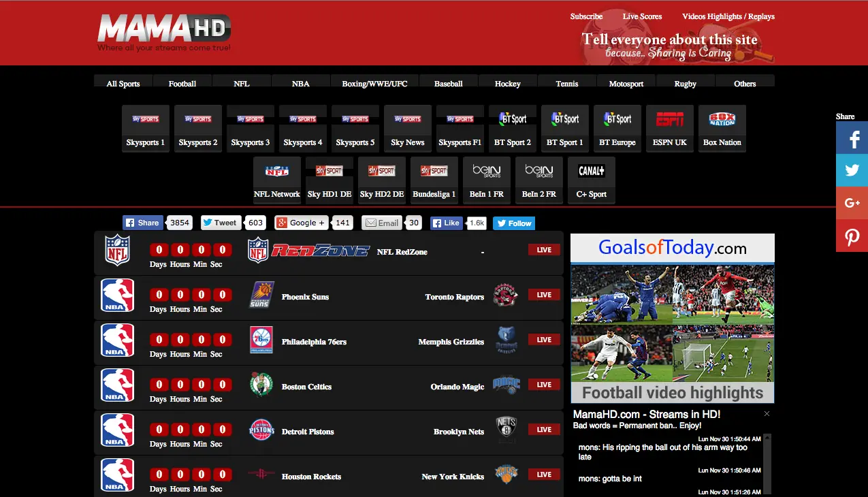Click the Facebook Like button
The image size is (868, 497).
click(x=447, y=223)
